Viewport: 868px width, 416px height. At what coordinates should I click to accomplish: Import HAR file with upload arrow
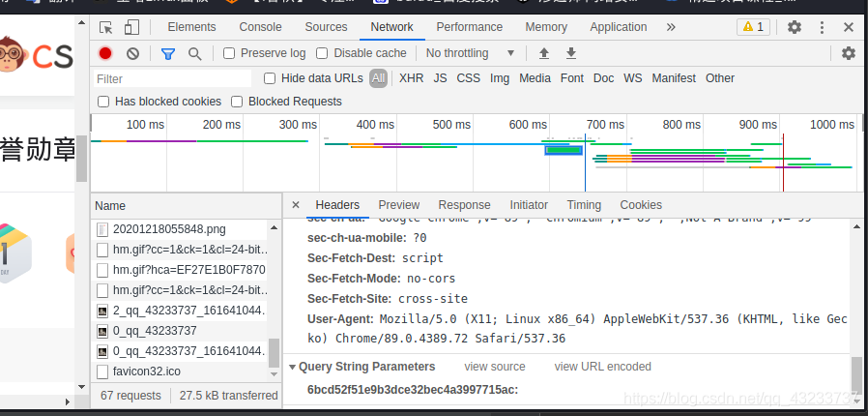544,53
